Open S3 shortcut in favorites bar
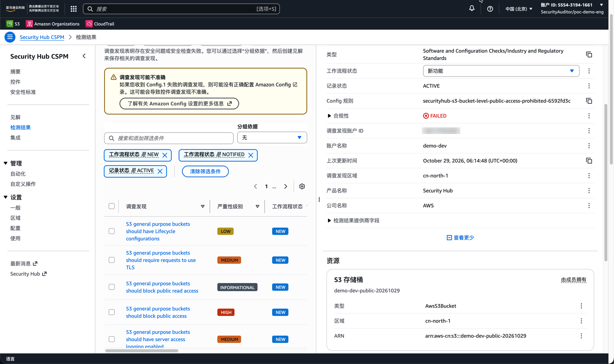Screen dimensions: 614x364 [x=13, y=24]
